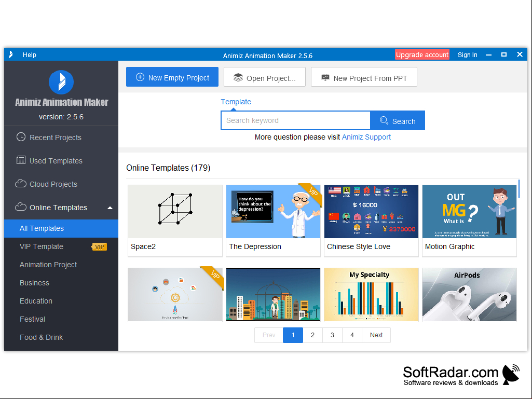Click The Depression template title
Viewport: 532px width, 399px height.
click(255, 246)
